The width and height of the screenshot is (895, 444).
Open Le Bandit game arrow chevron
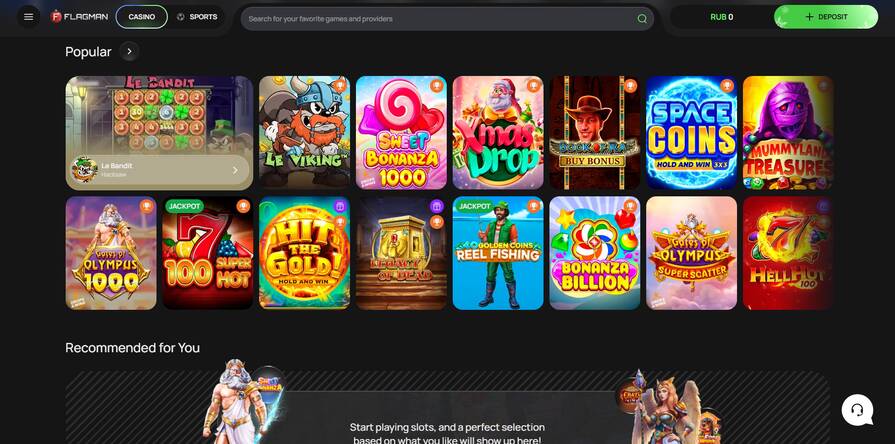point(235,170)
